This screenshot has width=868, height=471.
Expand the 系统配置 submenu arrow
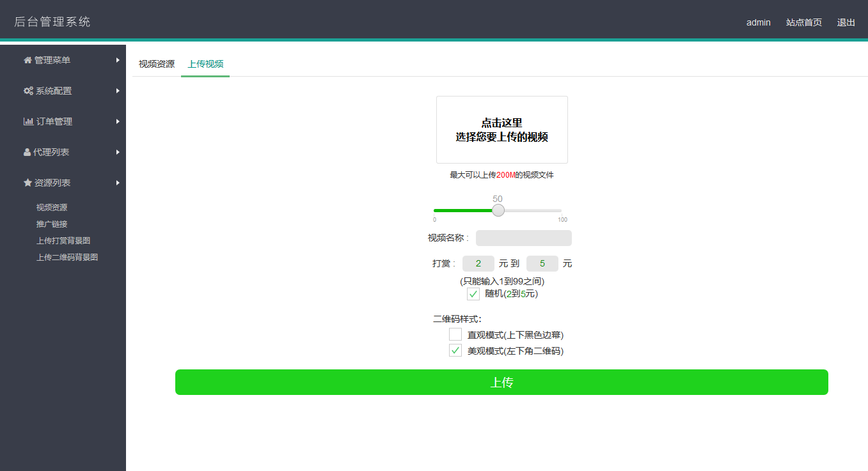(118, 91)
